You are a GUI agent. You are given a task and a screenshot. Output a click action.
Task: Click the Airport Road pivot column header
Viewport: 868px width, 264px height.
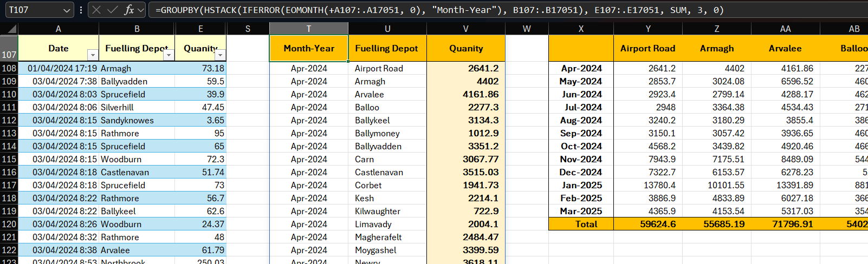pyautogui.click(x=648, y=48)
